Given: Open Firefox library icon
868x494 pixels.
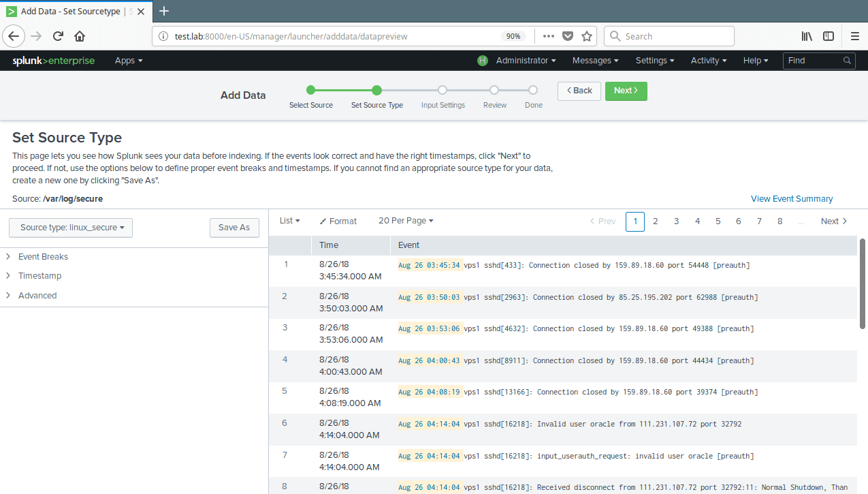Looking at the screenshot, I should pos(807,36).
